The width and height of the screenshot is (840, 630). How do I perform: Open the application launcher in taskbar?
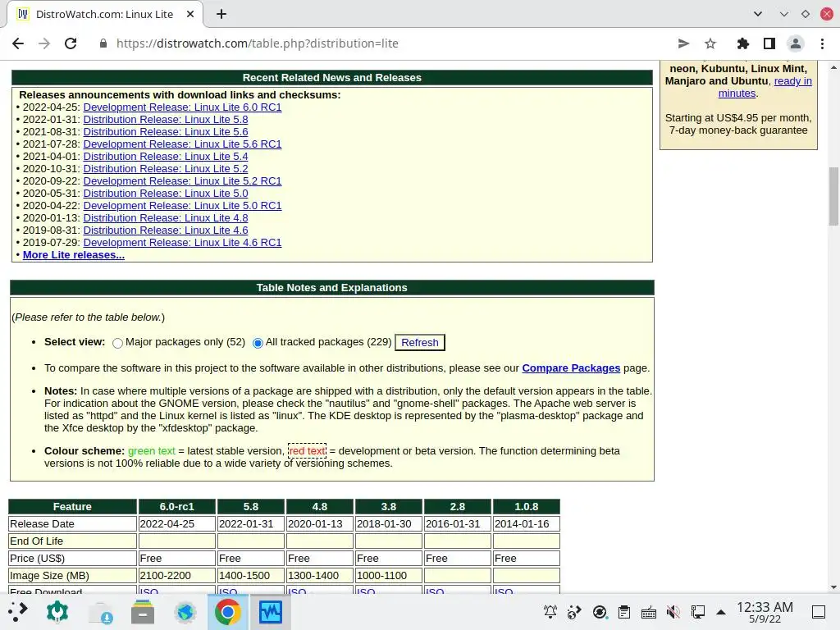click(x=18, y=612)
